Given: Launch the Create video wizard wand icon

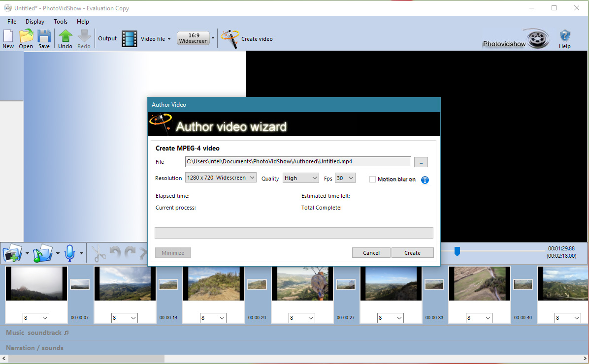Looking at the screenshot, I should click(x=230, y=38).
